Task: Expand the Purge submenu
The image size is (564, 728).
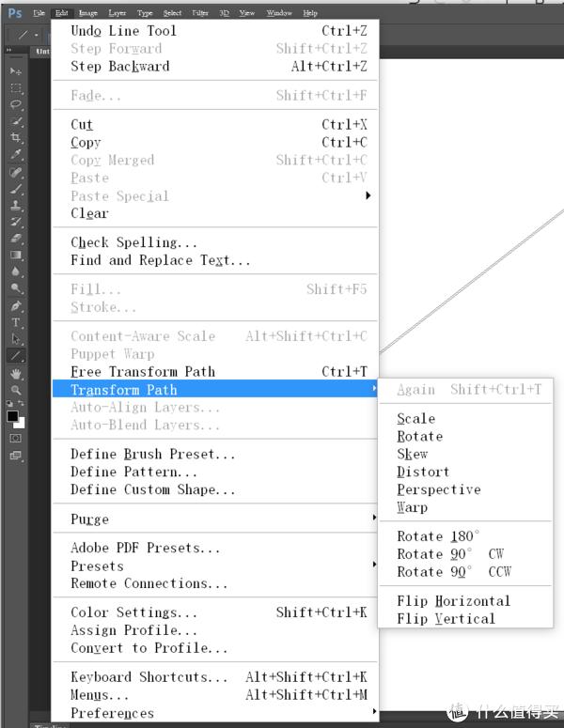Action: point(374,518)
